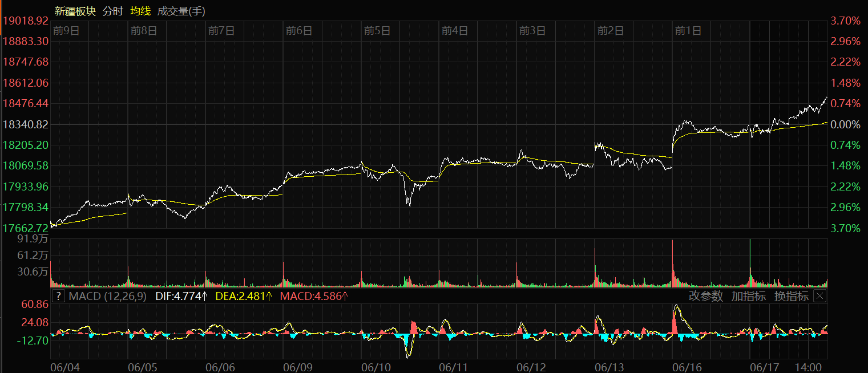Click the MACD help question mark icon
Viewport: 868px width, 373px height.
[58, 296]
